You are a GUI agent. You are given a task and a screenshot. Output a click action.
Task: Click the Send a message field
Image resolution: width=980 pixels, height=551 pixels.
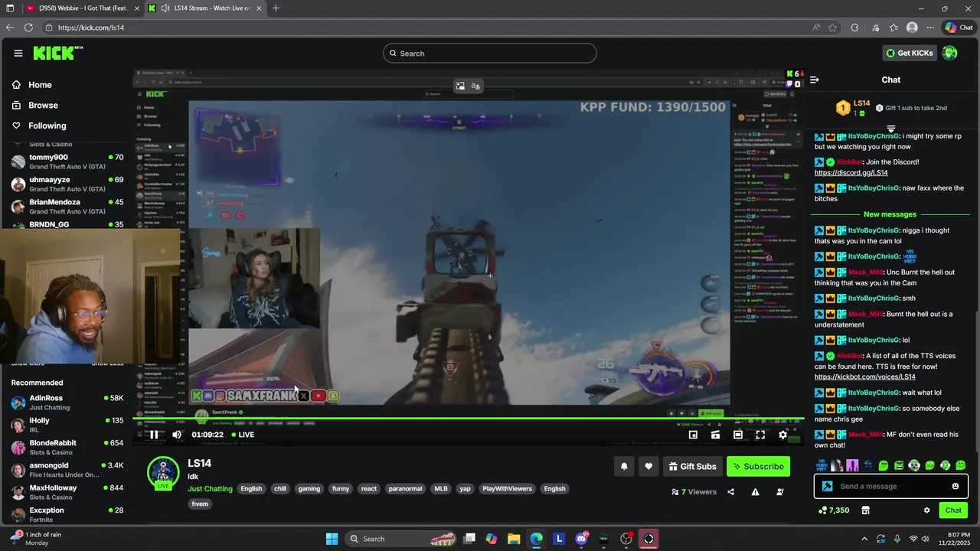click(x=890, y=486)
